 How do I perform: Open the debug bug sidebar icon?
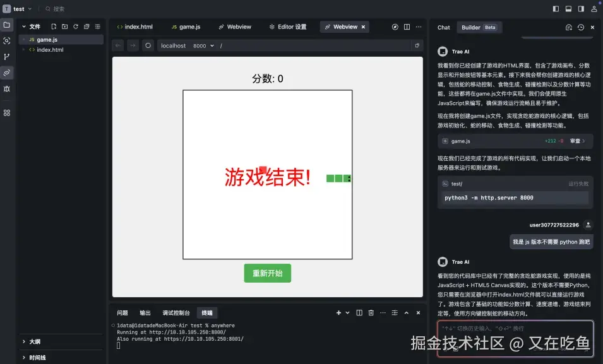pyautogui.click(x=6, y=89)
